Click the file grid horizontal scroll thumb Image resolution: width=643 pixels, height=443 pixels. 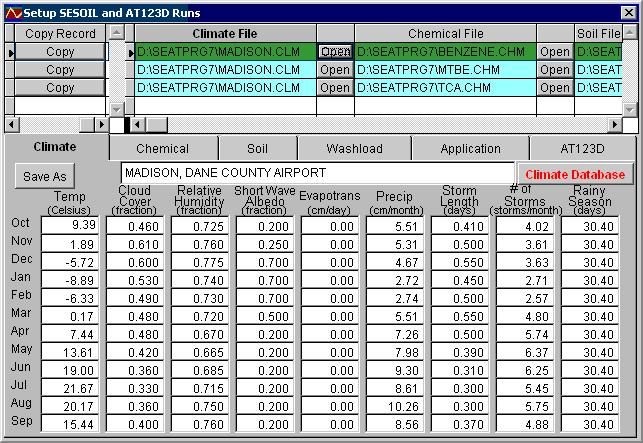pos(157,124)
